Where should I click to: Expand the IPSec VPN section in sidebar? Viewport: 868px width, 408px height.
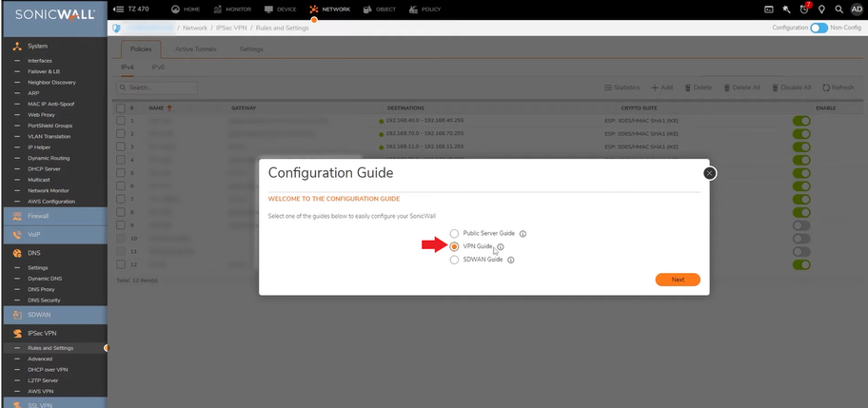(53, 334)
